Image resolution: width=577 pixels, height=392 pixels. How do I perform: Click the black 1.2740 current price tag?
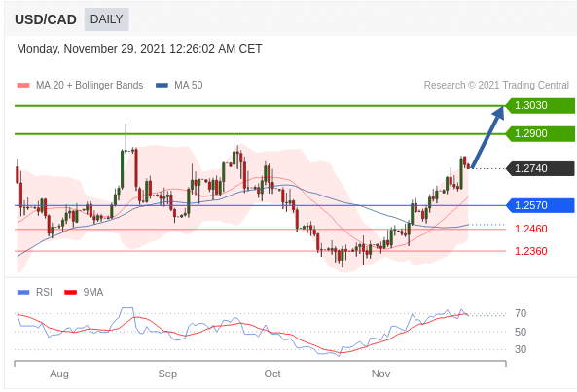click(540, 168)
